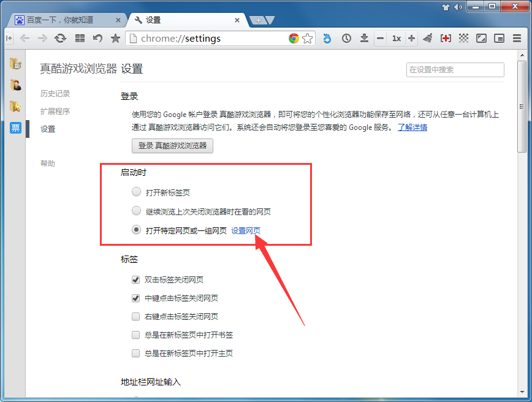Click the checkered incognito-style icon in toolbar
532x402 pixels.
[464, 38]
